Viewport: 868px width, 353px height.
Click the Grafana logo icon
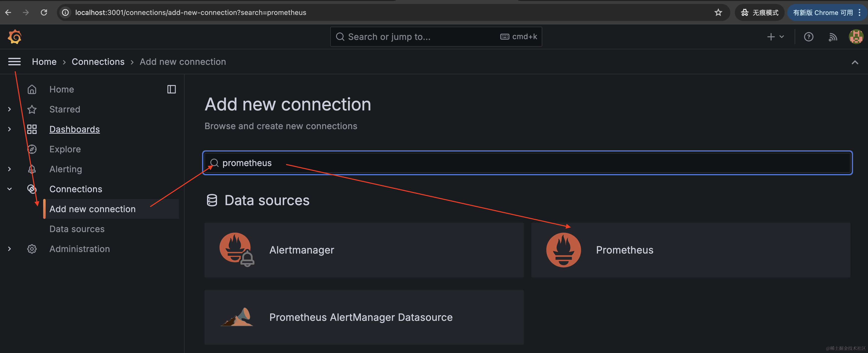(x=14, y=37)
